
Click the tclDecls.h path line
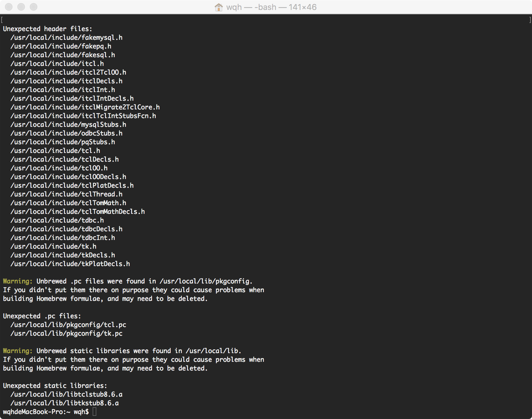point(65,159)
